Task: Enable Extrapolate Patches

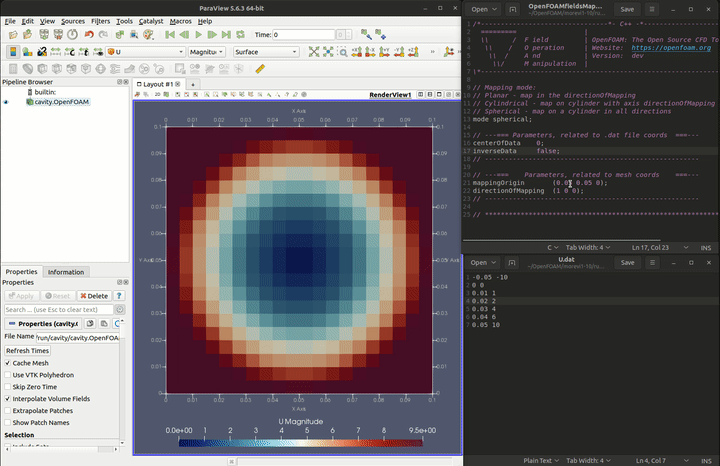Action: (7, 410)
